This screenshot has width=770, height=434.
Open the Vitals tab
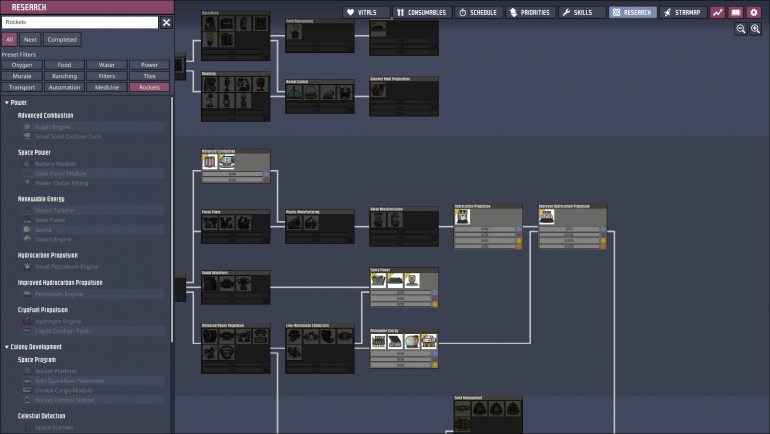pos(366,12)
